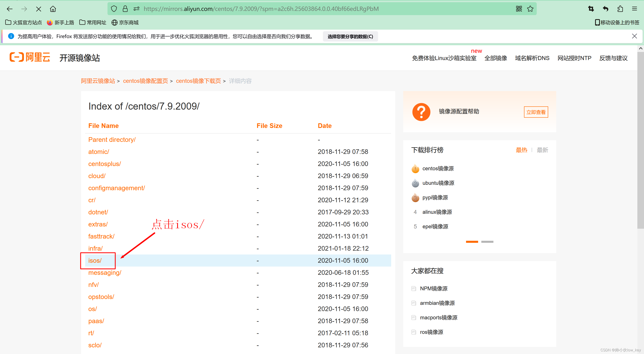
Task: Open 移动设备上的书签 mobile bookmarks
Action: (x=617, y=23)
